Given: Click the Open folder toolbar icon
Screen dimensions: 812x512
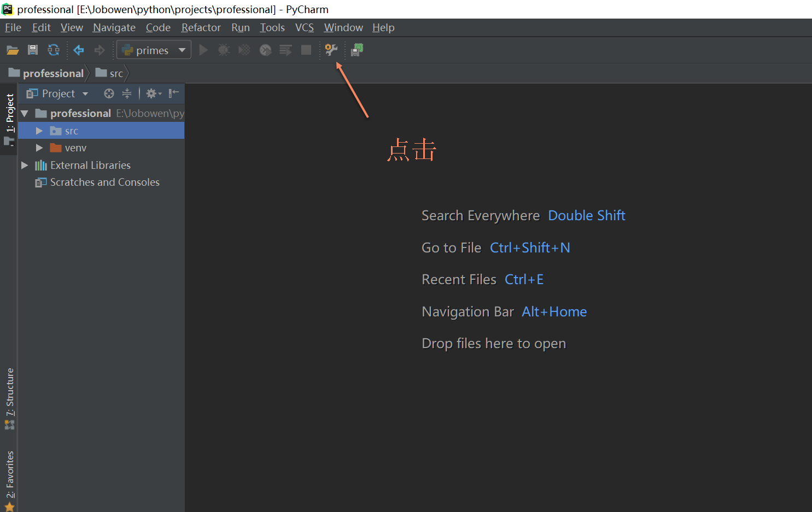Looking at the screenshot, I should (x=13, y=50).
